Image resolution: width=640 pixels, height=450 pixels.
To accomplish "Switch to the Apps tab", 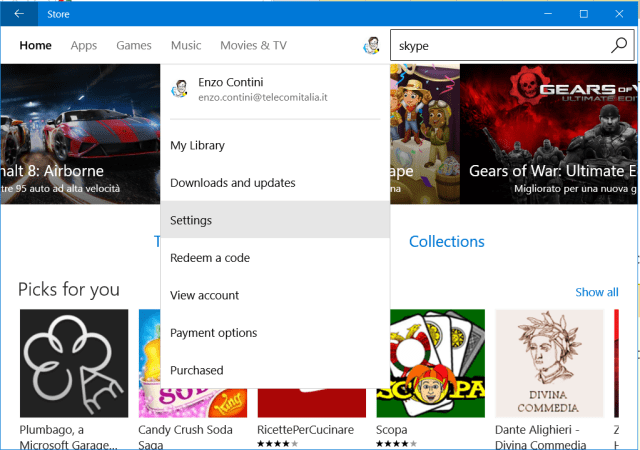I will click(x=84, y=45).
